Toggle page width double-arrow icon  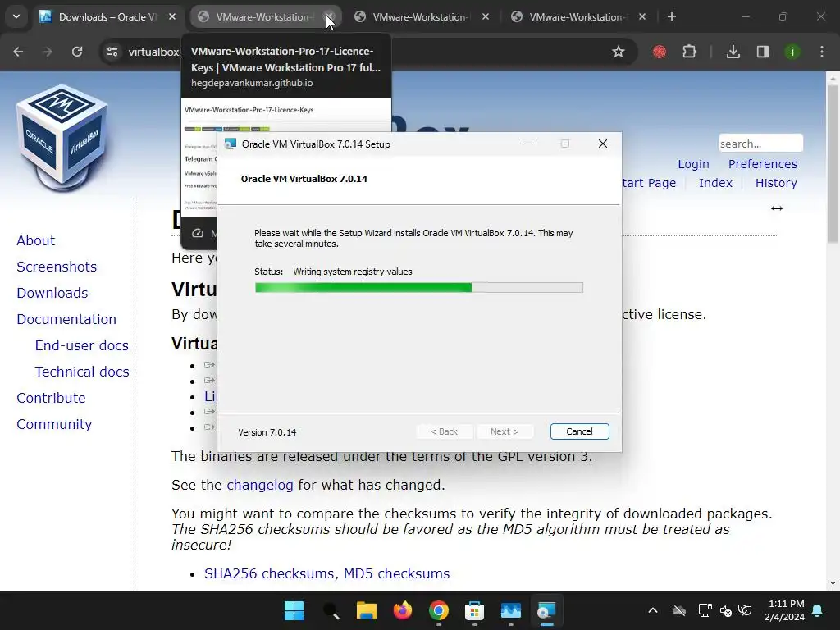point(776,208)
